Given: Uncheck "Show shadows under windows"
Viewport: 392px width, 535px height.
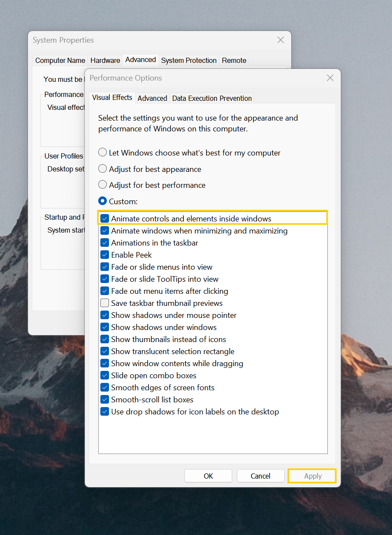Looking at the screenshot, I should (x=104, y=327).
